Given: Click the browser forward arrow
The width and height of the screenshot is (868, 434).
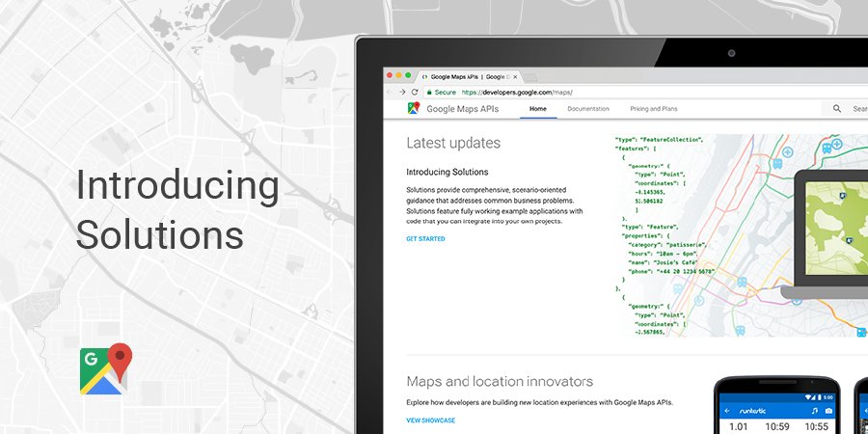Looking at the screenshot, I should click(x=402, y=92).
